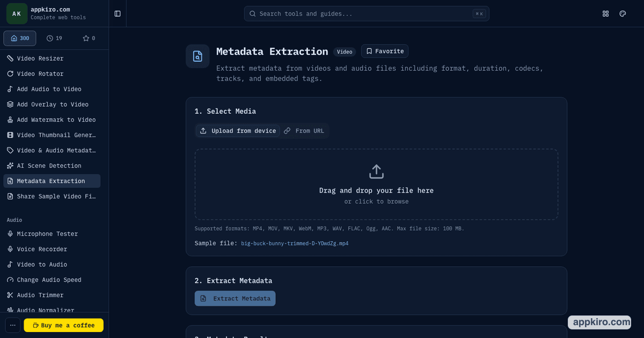The image size is (644, 338).
Task: Click the upload arrow icon in dropzone
Action: [376, 172]
